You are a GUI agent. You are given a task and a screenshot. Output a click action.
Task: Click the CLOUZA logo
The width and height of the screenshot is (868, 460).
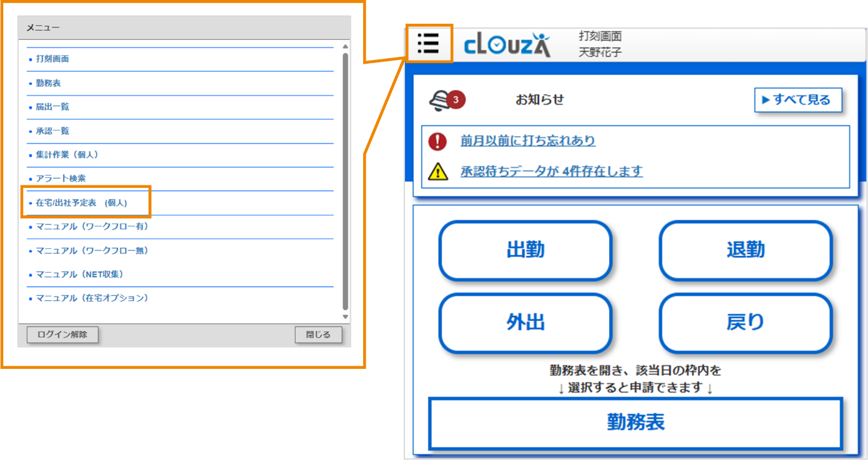(x=507, y=46)
